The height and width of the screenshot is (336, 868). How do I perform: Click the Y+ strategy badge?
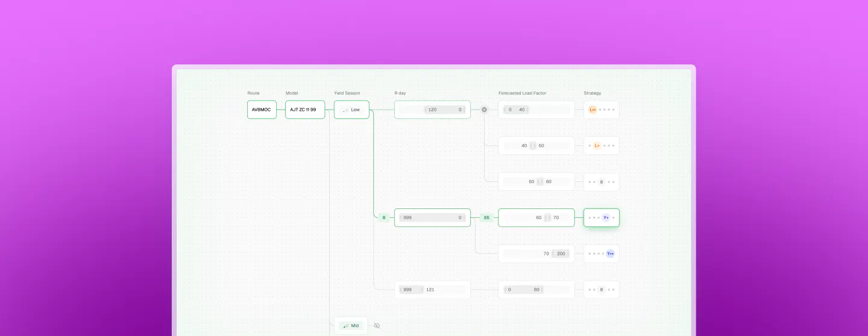[x=606, y=217]
